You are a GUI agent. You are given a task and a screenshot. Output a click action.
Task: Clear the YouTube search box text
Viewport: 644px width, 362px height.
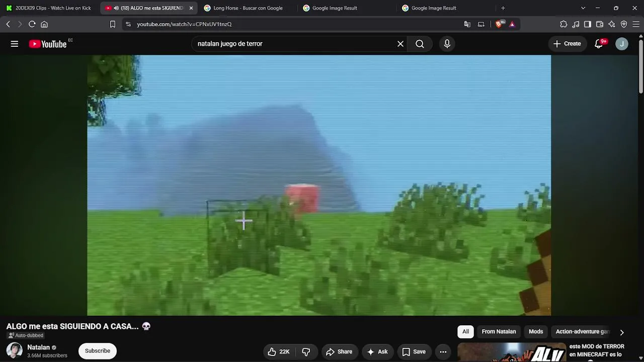pos(400,44)
